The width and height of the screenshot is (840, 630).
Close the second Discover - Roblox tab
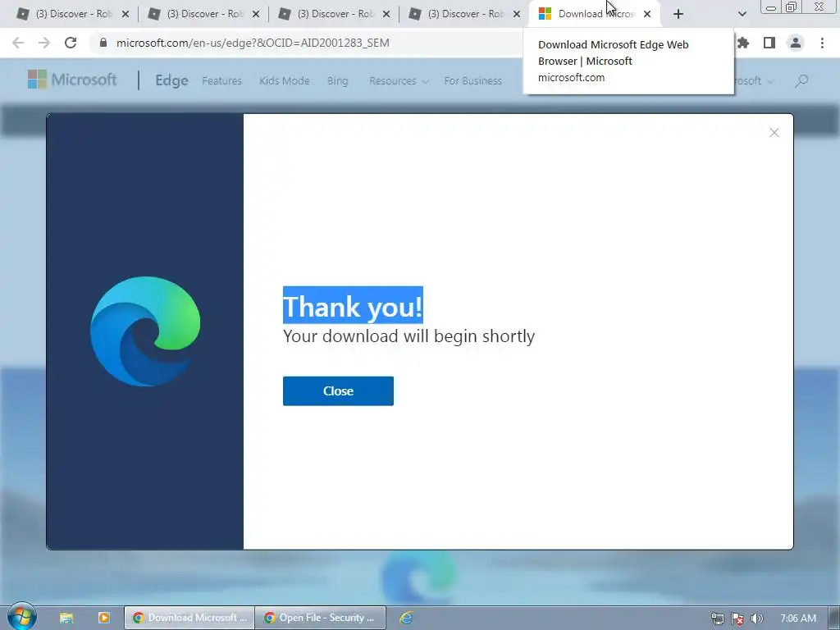click(256, 14)
